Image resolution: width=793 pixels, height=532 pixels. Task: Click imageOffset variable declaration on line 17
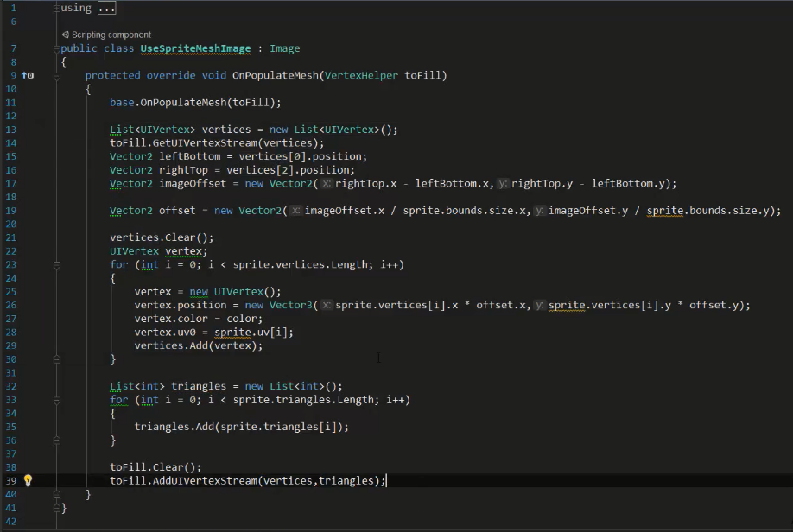(193, 184)
